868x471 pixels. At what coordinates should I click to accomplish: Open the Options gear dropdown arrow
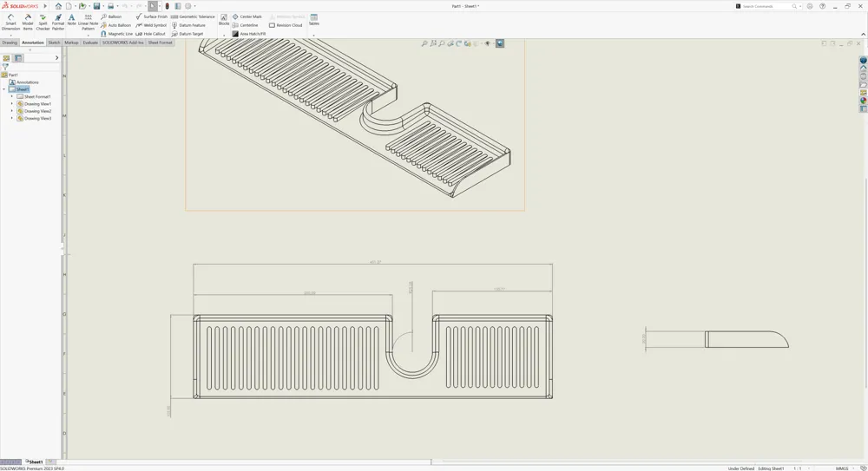click(x=194, y=6)
